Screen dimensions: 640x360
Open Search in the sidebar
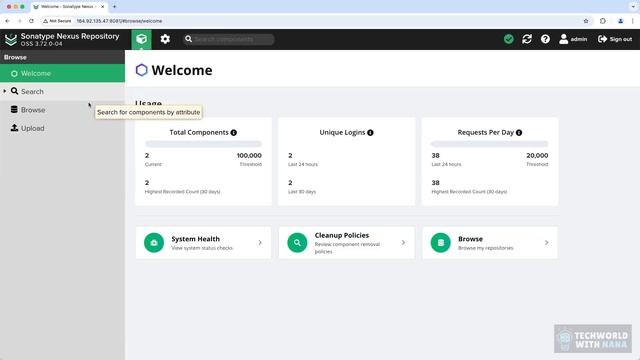(62, 91)
